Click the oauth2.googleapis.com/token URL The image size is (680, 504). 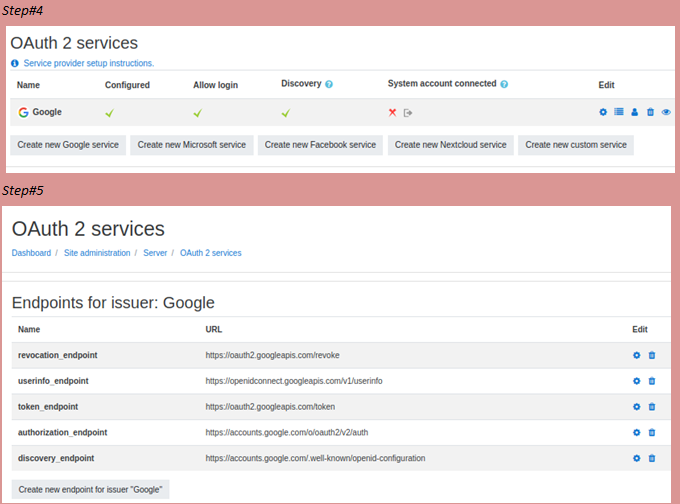click(270, 407)
